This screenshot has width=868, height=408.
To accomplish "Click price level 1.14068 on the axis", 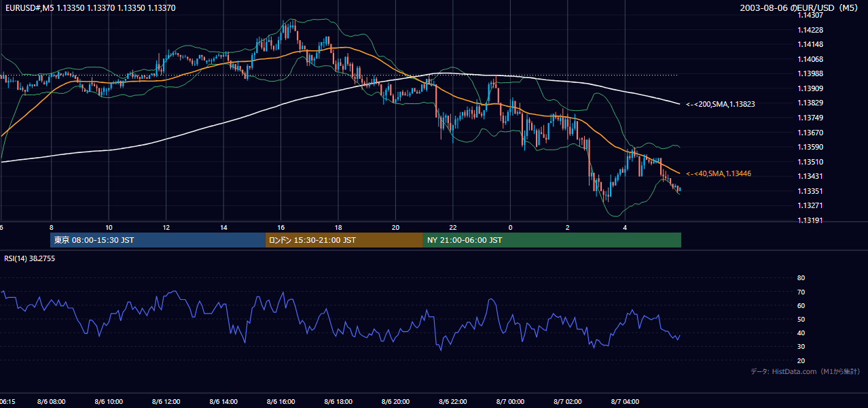I will pos(810,59).
